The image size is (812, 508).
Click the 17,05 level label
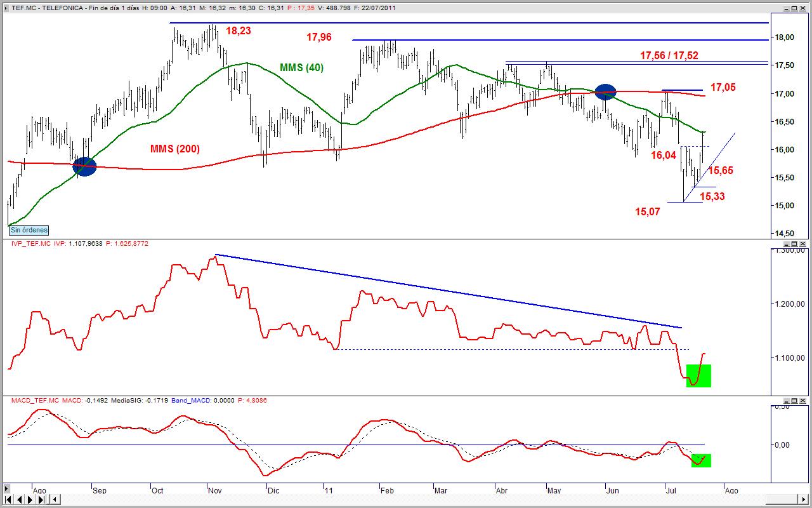tap(723, 88)
